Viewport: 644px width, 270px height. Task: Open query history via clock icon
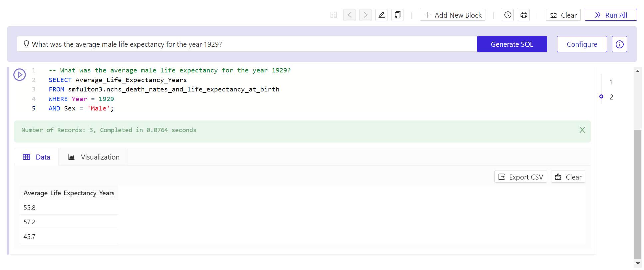tap(508, 15)
